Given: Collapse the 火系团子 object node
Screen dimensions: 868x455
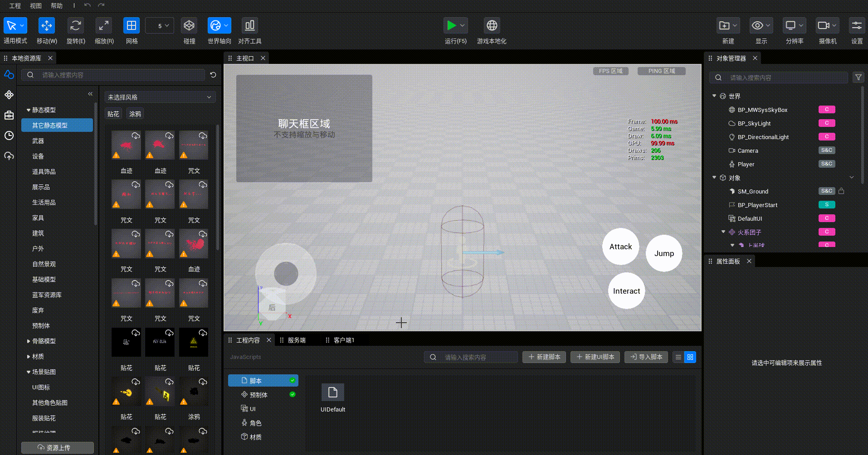Looking at the screenshot, I should coord(723,232).
